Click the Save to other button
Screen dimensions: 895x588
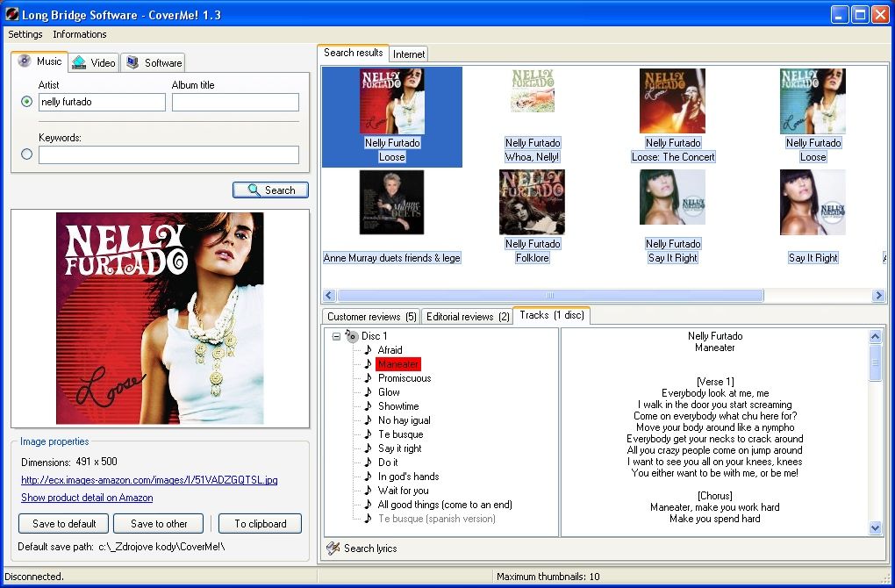pyautogui.click(x=159, y=523)
